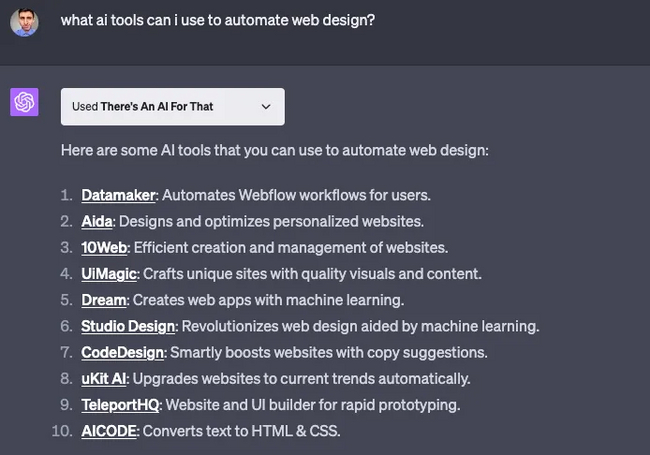Image resolution: width=650 pixels, height=455 pixels.
Task: Open the TeleportHQ link
Action: pyautogui.click(x=120, y=404)
